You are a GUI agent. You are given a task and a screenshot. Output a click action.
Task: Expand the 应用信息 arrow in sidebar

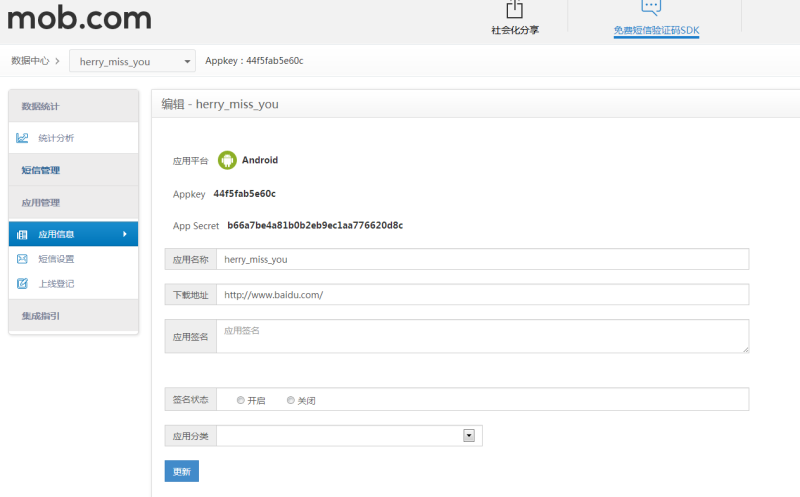(125, 234)
